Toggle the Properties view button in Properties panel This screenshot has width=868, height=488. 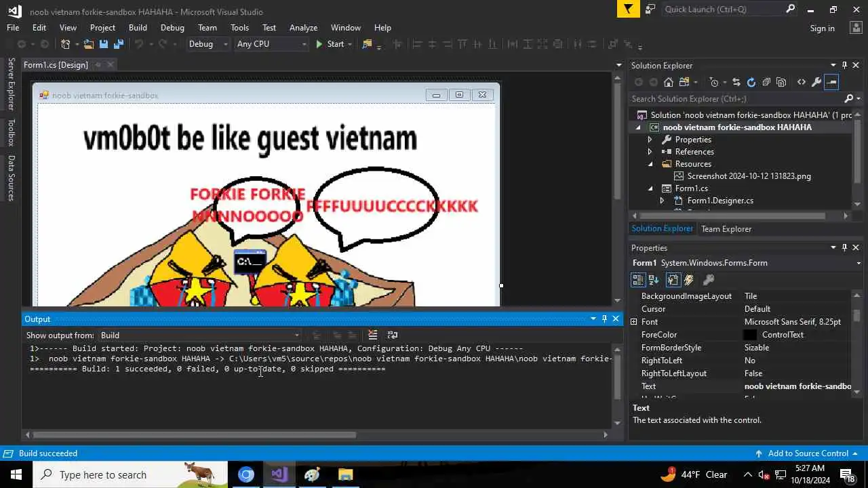click(x=673, y=279)
